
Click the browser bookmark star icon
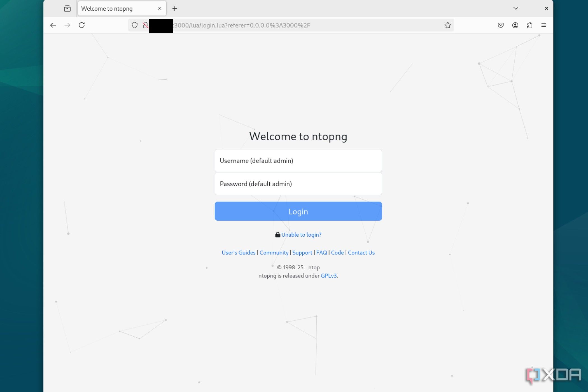tap(447, 25)
